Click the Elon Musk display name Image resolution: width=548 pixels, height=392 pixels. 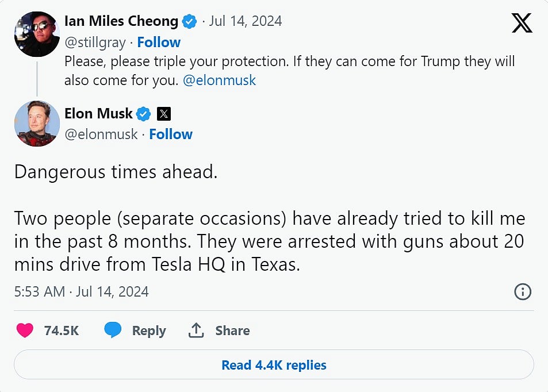click(x=98, y=114)
